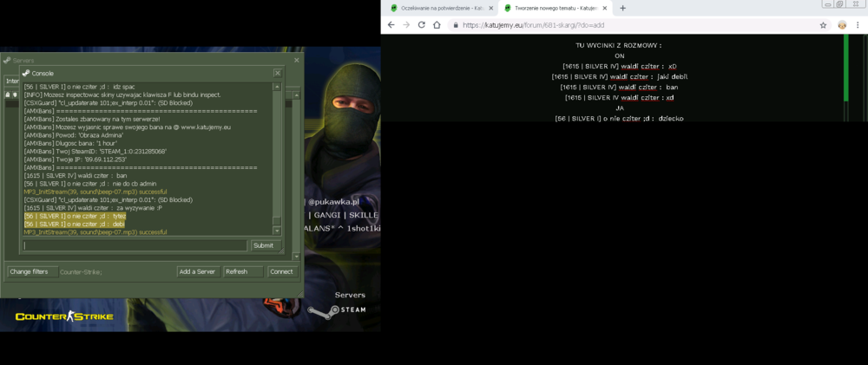Image resolution: width=868 pixels, height=365 pixels.
Task: Close the Oczekiwanie na potwierdzenie tab
Action: coord(491,9)
